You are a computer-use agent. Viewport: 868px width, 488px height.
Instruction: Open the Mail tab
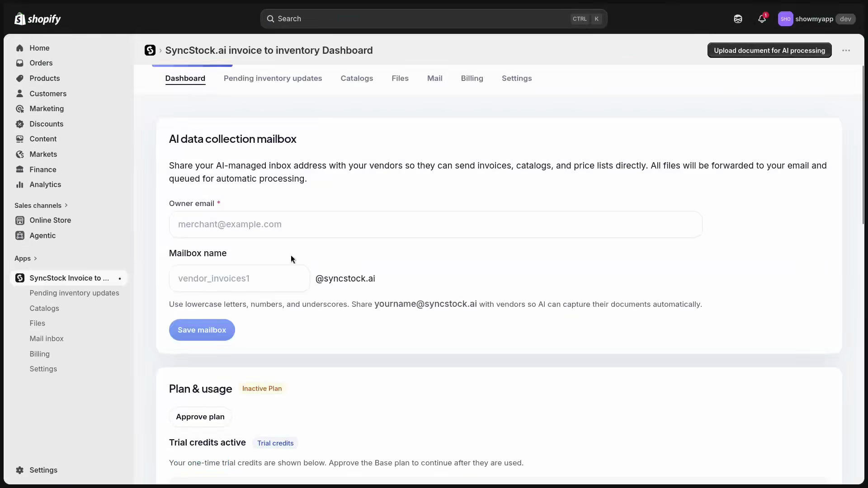[434, 78]
